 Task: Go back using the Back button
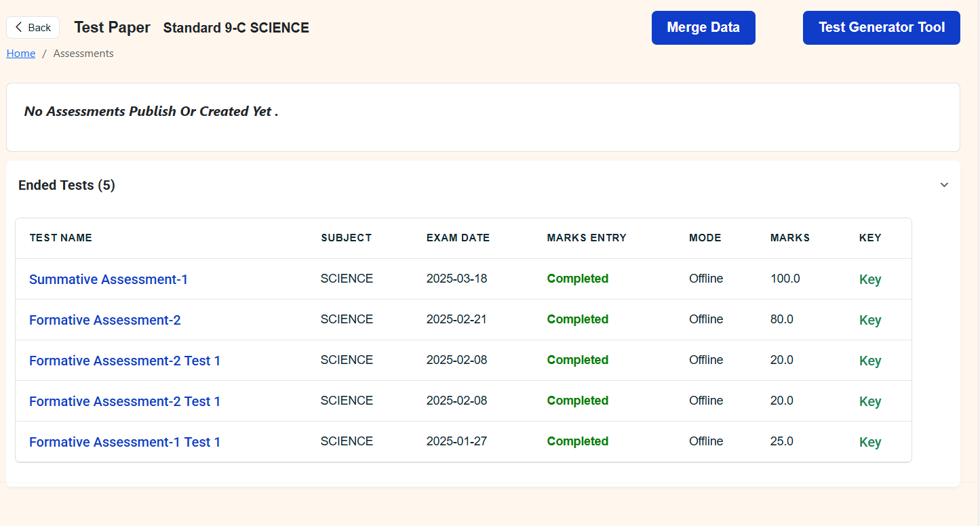33,28
